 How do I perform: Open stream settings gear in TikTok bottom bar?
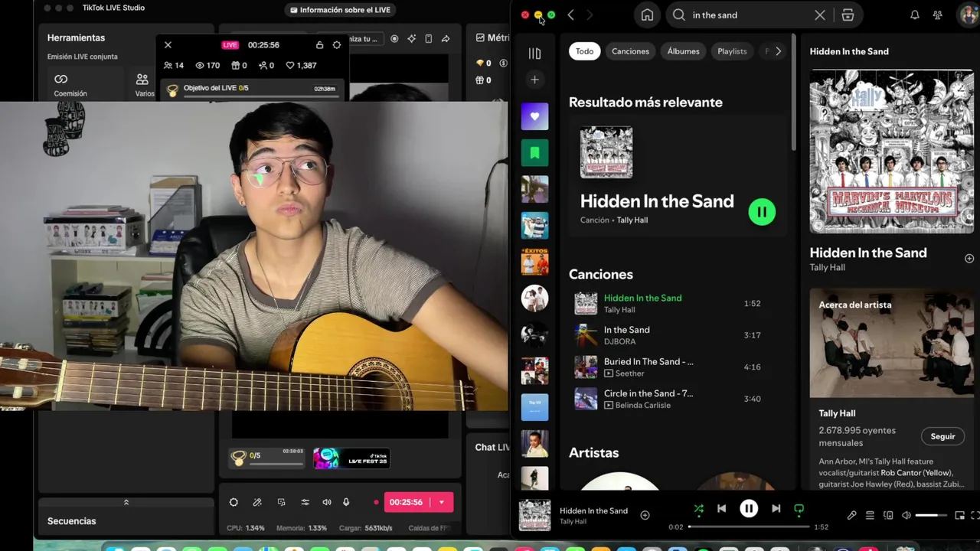click(x=234, y=502)
